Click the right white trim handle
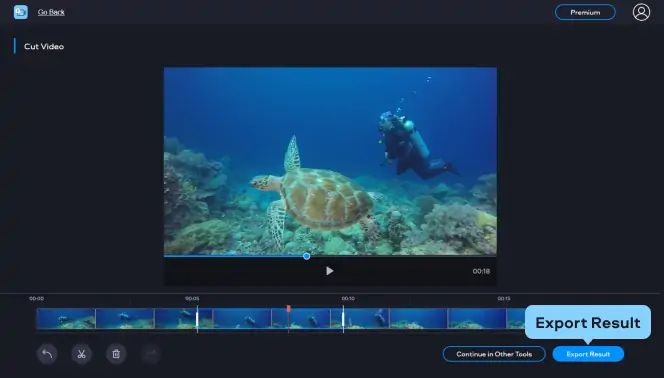664x378 pixels. click(343, 319)
